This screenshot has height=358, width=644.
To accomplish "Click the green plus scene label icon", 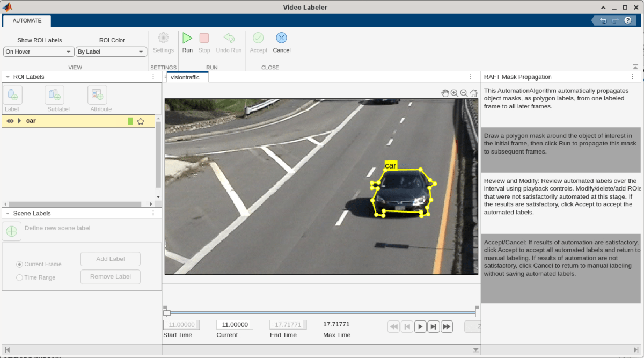I will coord(12,232).
